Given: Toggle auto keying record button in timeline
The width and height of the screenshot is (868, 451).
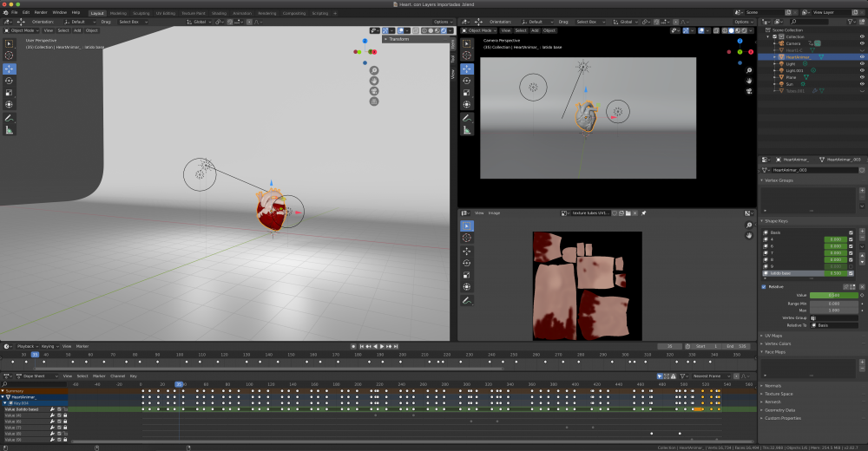Looking at the screenshot, I should (354, 346).
